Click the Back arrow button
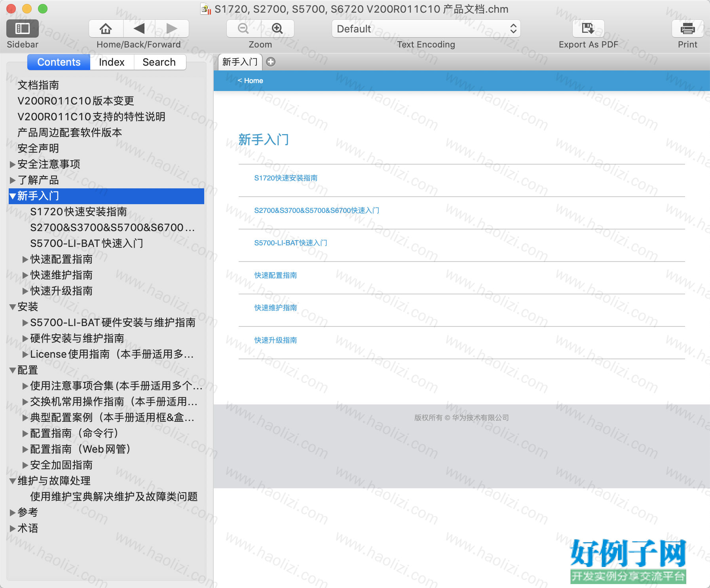 pyautogui.click(x=139, y=28)
